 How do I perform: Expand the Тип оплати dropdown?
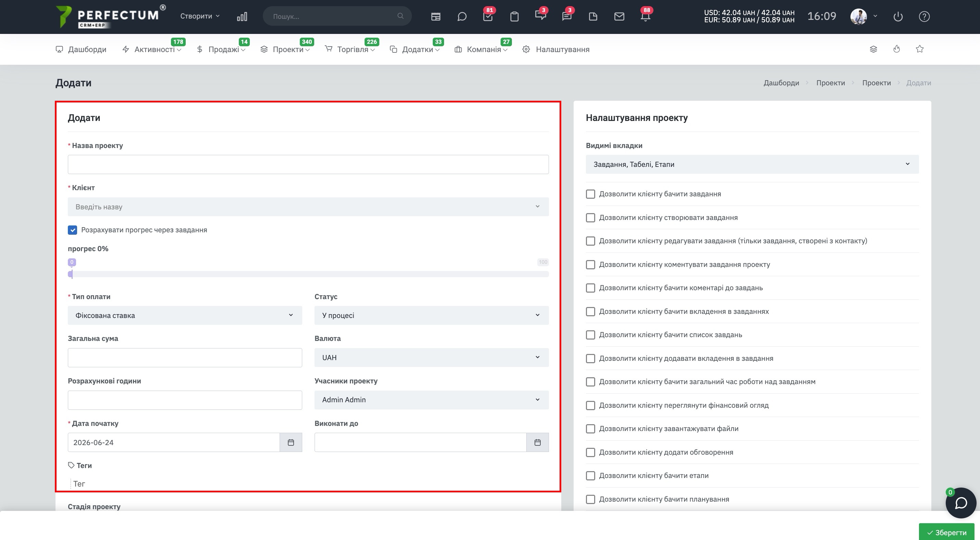click(x=185, y=315)
